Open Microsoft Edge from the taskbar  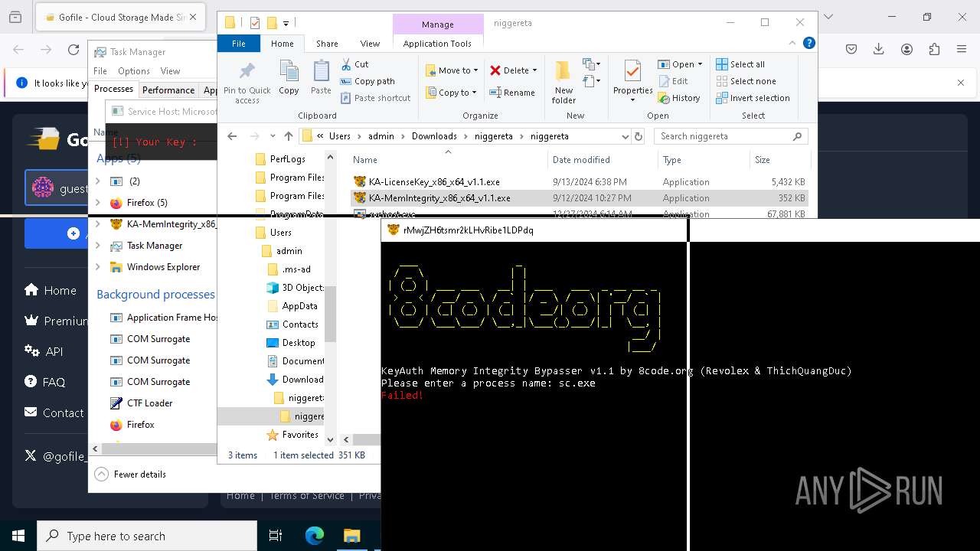[x=315, y=536]
